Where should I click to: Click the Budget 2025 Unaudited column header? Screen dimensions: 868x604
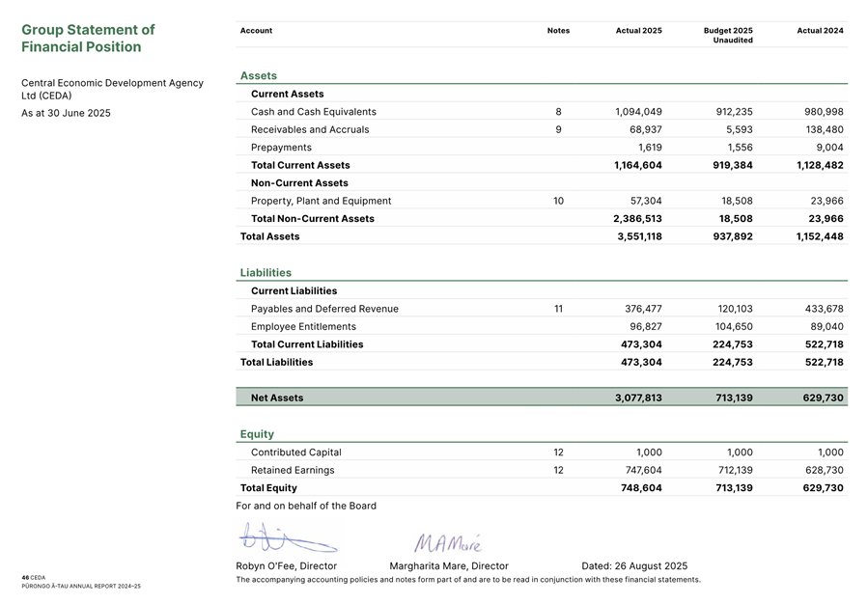tap(728, 35)
